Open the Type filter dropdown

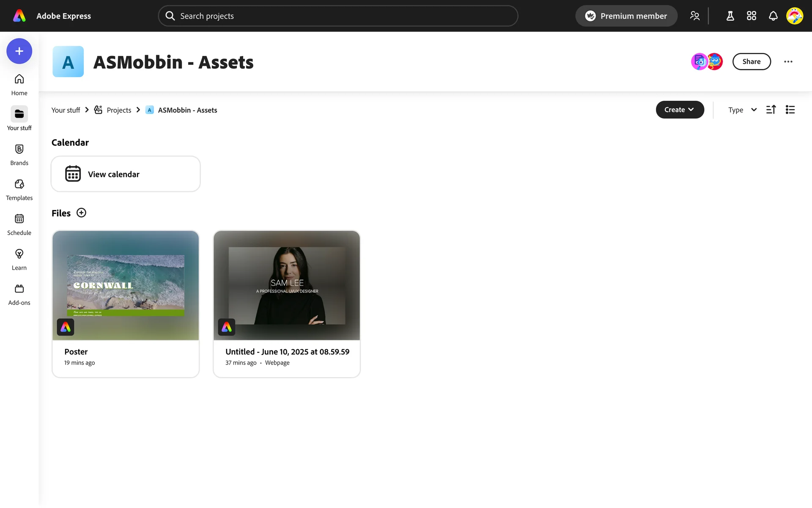pos(742,110)
